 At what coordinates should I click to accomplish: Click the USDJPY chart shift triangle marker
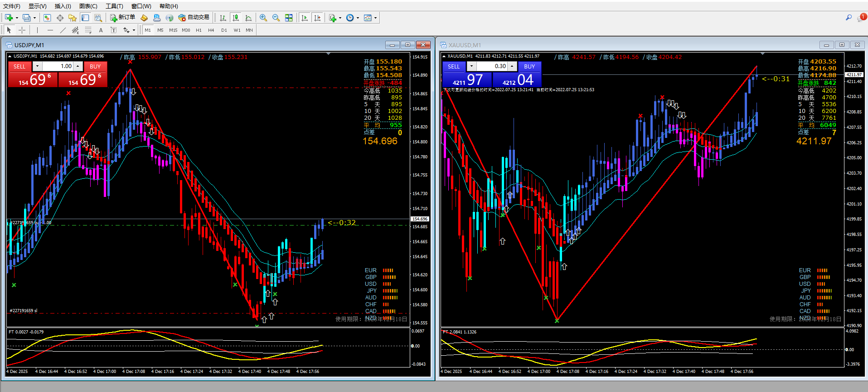point(328,54)
